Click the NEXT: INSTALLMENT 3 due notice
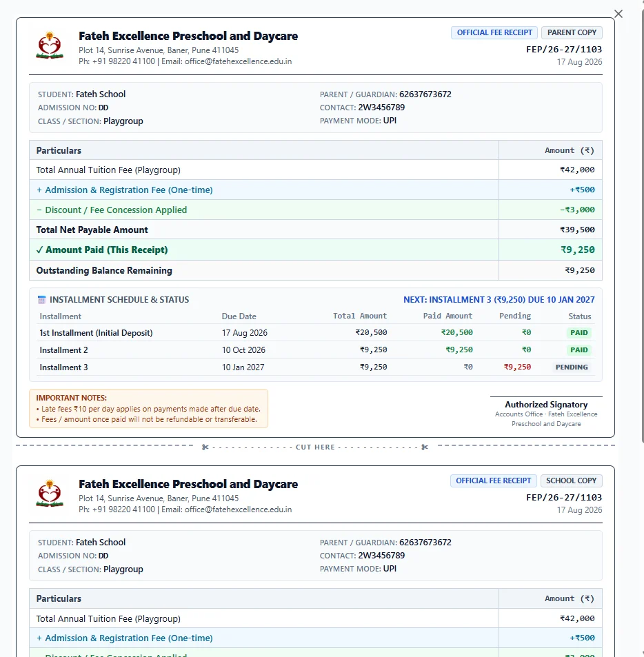644x657 pixels. (x=499, y=300)
